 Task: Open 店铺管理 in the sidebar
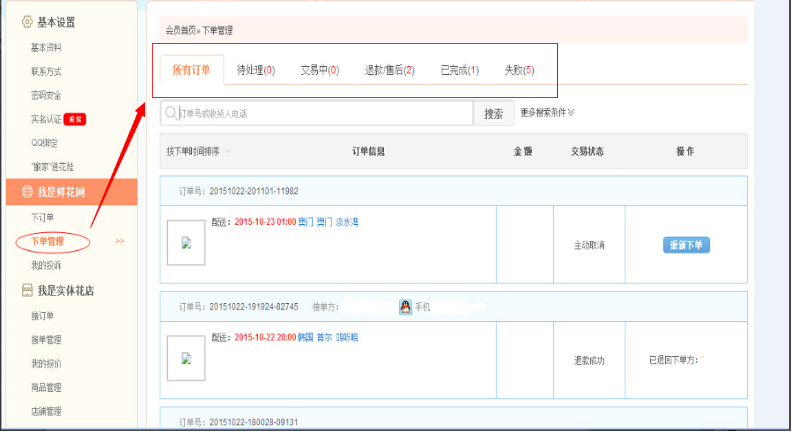click(x=46, y=411)
